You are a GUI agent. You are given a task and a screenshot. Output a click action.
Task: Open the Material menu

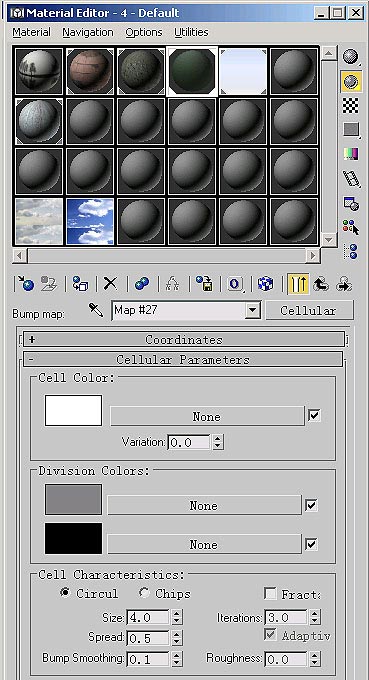(x=31, y=33)
